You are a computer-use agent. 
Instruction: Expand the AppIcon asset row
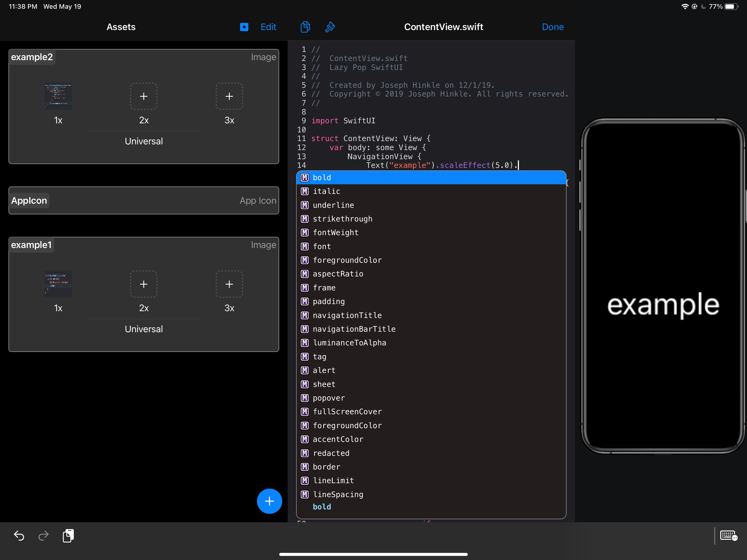[144, 201]
